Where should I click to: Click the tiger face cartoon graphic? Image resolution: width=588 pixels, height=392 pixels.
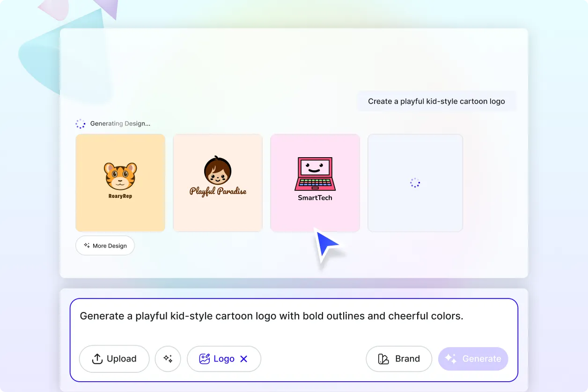pos(120,176)
